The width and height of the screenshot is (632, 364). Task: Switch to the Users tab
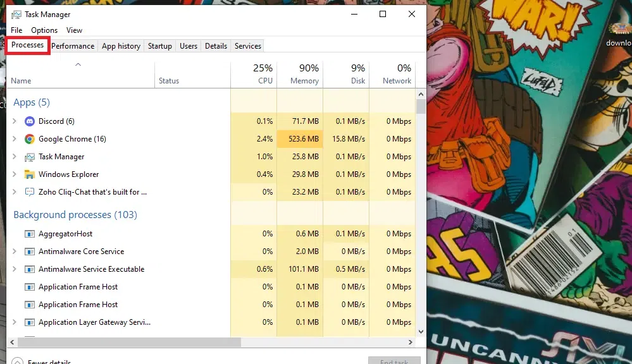[x=189, y=46]
